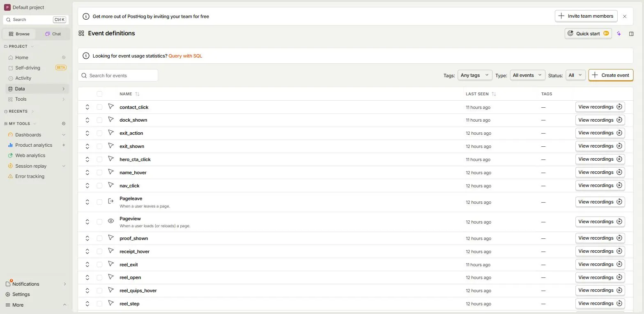The width and height of the screenshot is (644, 314).
Task: Click the Pageleave exit icon
Action: [x=111, y=201]
